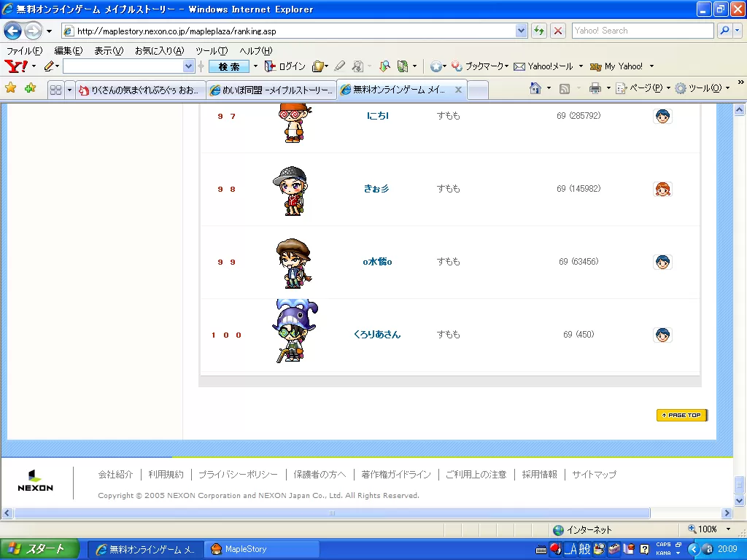Open the ファイル(F) menu
This screenshot has width=747, height=560.
point(24,50)
